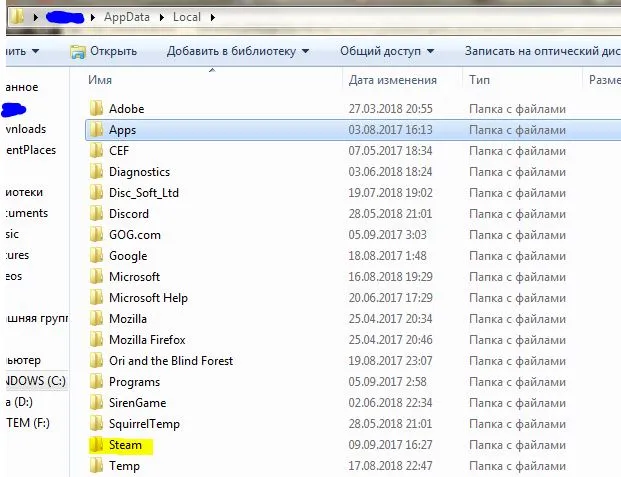Screen dimensions: 621x477
Task: Select Домашняя группа in navigation pane
Action: (36, 318)
